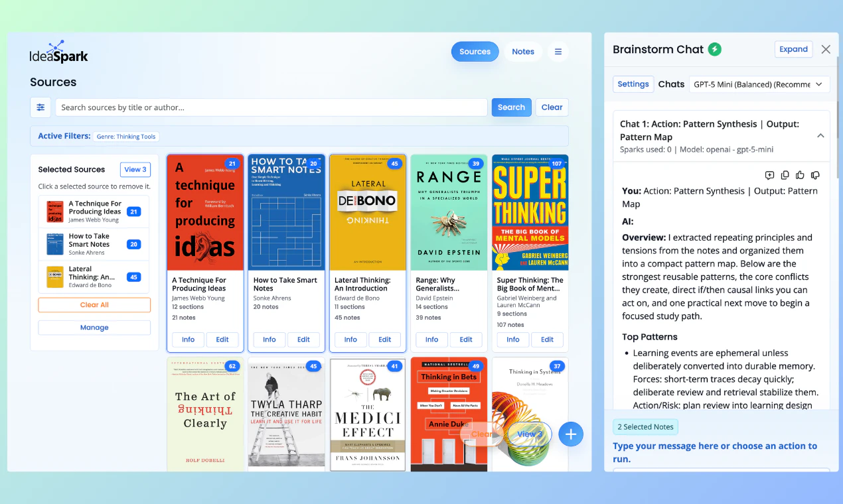The width and height of the screenshot is (843, 504).
Task: Edit the Super Thinking book
Action: 547,340
